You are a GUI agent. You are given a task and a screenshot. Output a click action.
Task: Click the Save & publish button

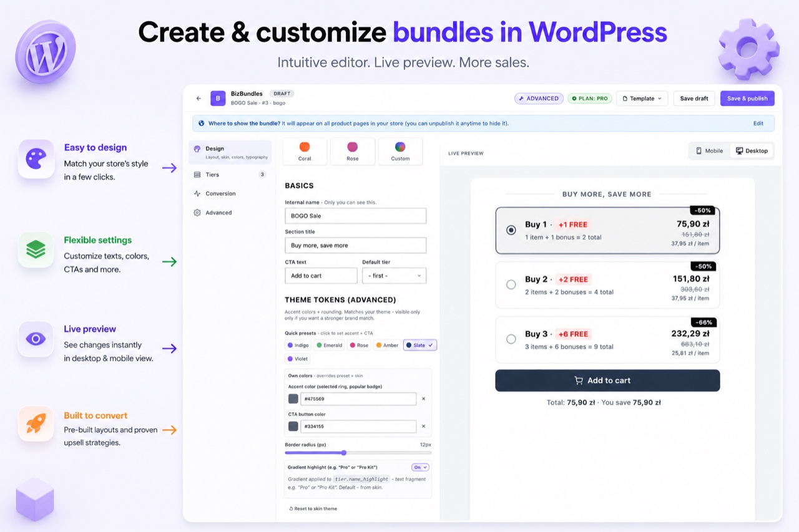coord(747,99)
